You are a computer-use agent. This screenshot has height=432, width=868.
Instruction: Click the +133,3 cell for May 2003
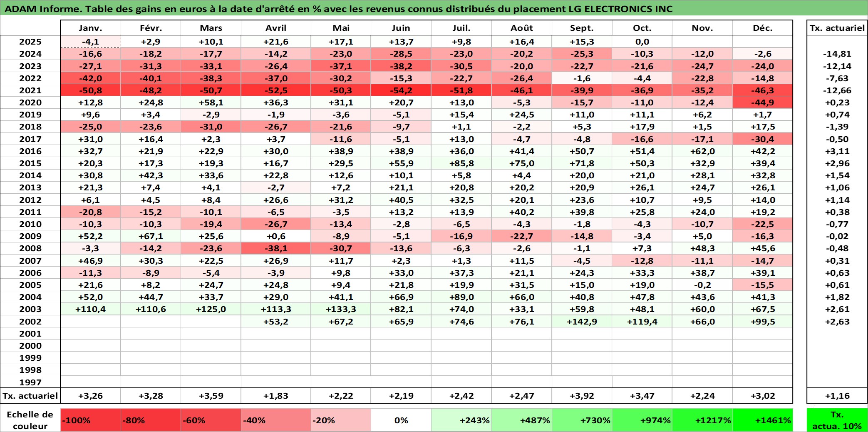[341, 309]
